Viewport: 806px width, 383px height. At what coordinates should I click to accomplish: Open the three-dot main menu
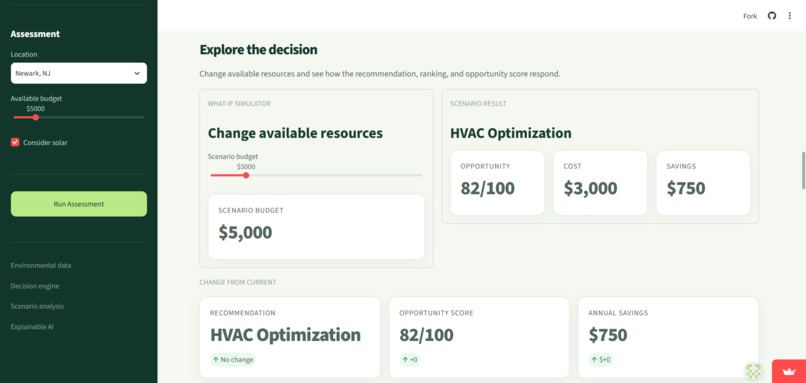pyautogui.click(x=790, y=16)
